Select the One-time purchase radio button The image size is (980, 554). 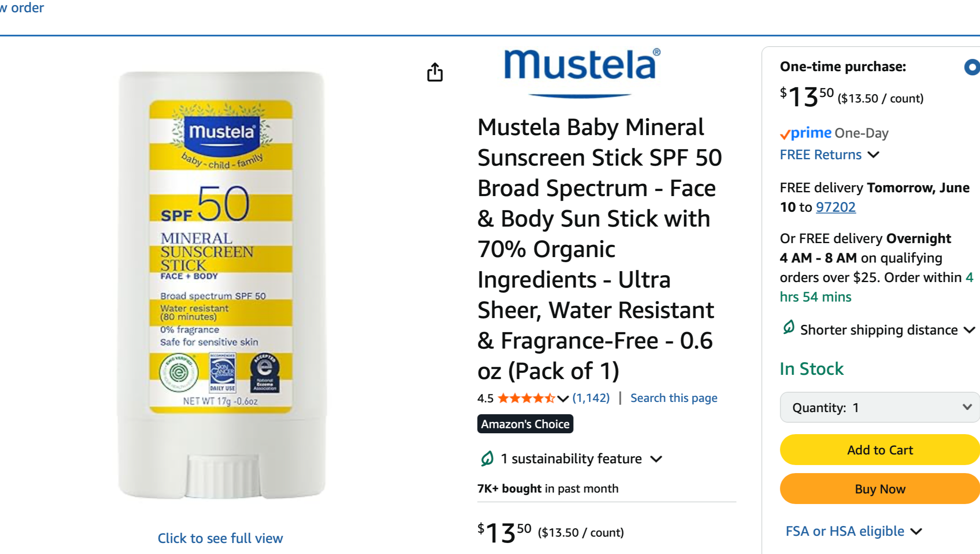[x=972, y=67]
